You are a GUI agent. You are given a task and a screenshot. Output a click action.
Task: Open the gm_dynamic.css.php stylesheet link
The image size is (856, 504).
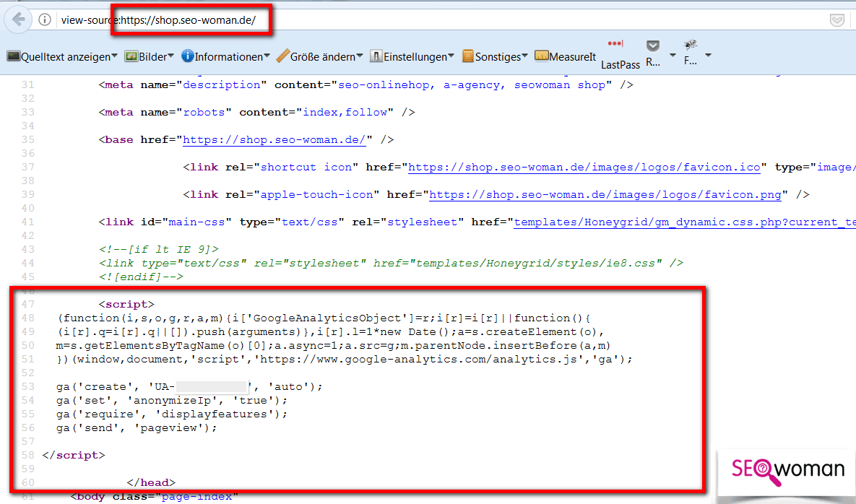[685, 222]
